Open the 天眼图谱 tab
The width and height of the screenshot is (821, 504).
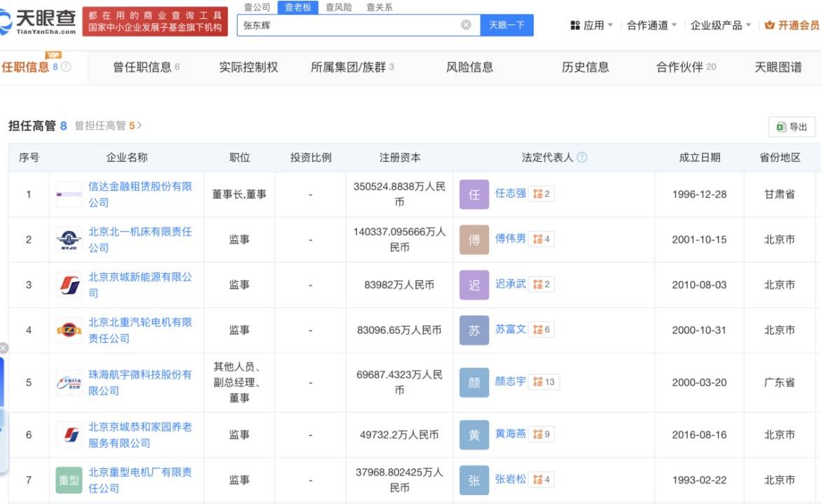pyautogui.click(x=778, y=67)
